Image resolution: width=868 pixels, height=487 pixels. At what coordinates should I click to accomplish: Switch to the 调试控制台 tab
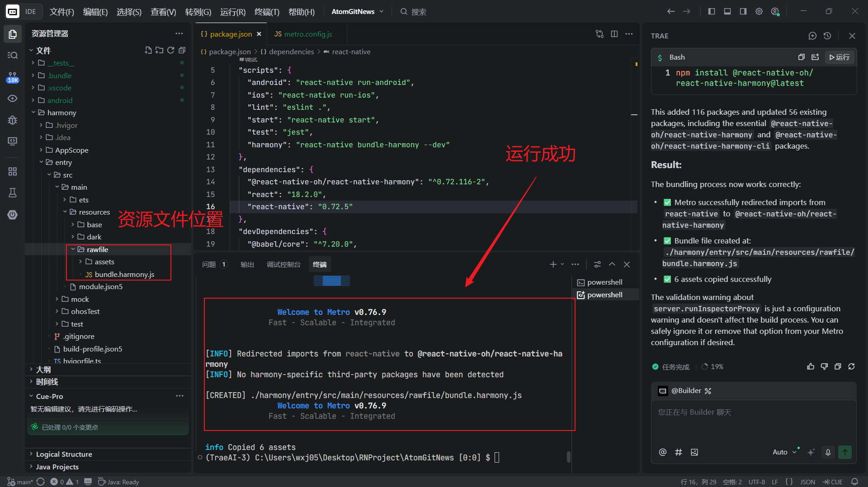click(283, 264)
